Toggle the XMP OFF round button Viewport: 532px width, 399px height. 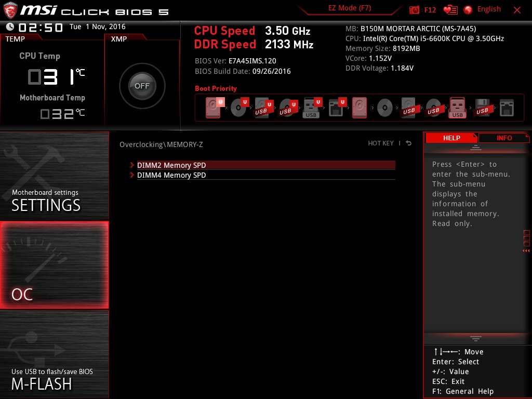142,86
